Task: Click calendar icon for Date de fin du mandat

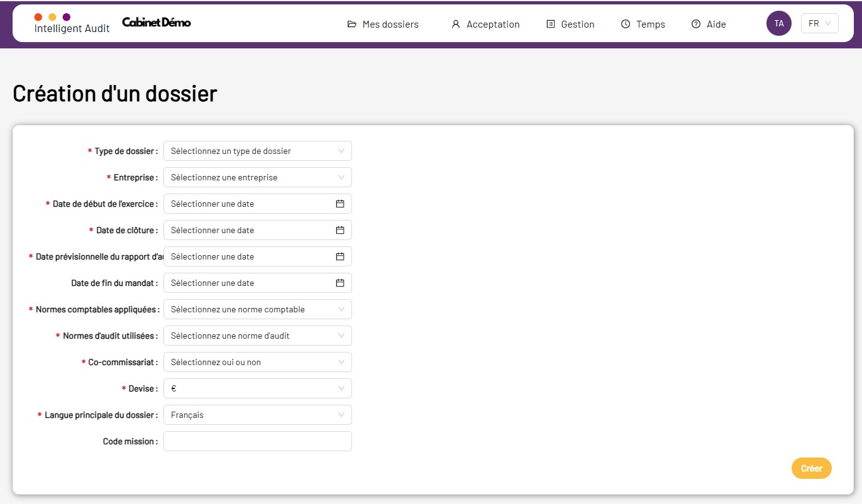Action: click(x=340, y=283)
